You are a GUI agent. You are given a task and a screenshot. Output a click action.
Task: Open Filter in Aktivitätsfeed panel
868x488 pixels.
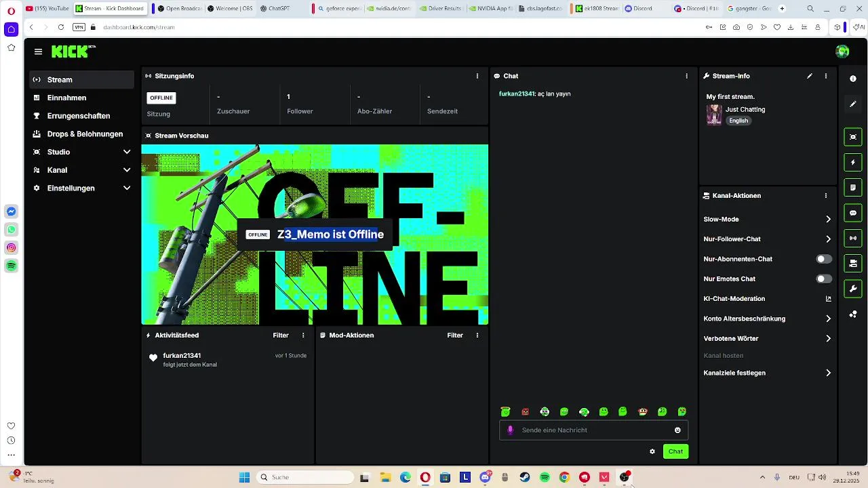[x=281, y=335]
